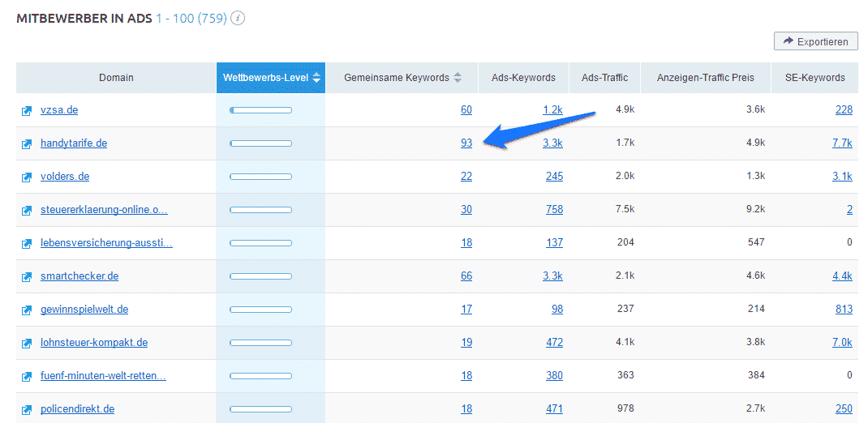Open SE-Keywords 7.0k for lohnsteuer-kompakt.de
The height and width of the screenshot is (423, 868).
(842, 342)
